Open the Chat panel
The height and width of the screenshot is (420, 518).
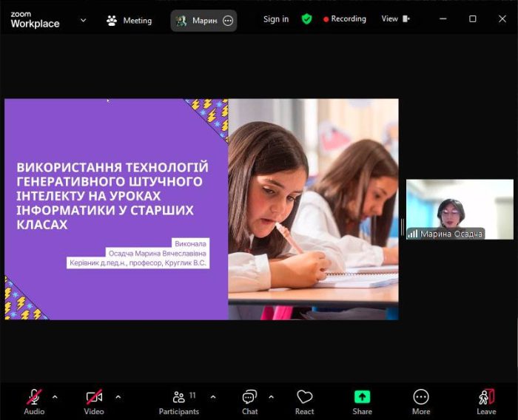tap(250, 399)
